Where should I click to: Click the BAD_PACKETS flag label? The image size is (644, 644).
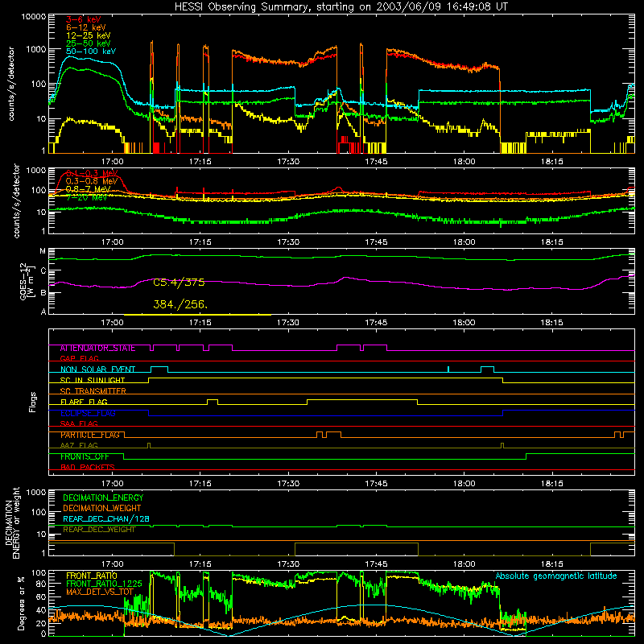pos(88,467)
